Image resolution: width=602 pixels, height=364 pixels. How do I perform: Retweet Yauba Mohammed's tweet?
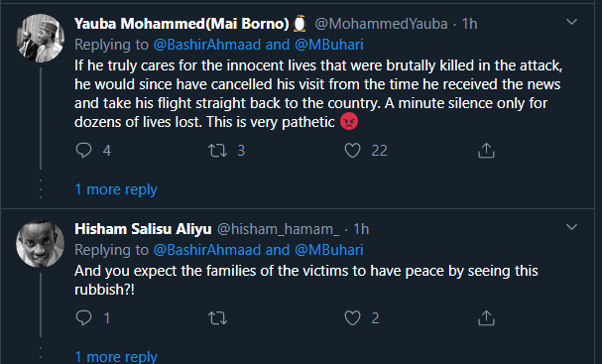[x=217, y=150]
